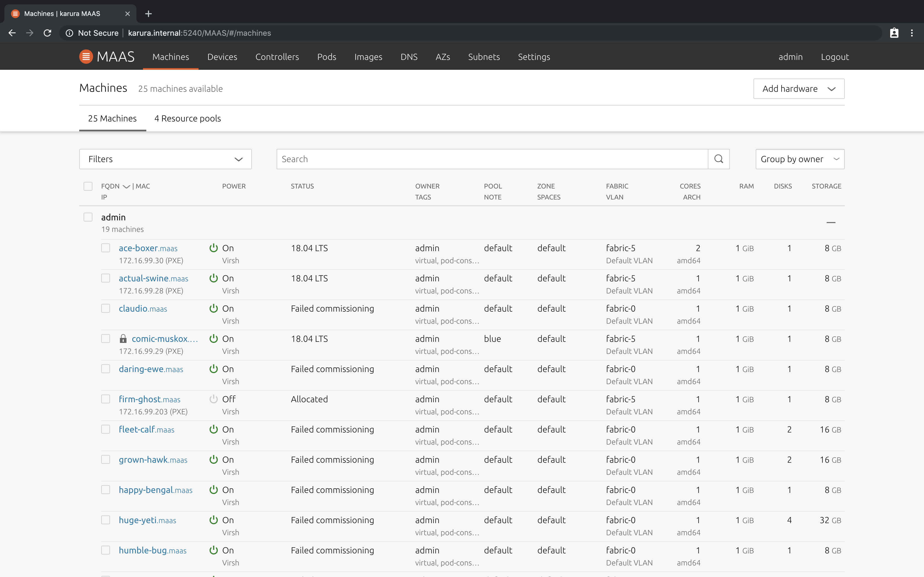Click firm-ghost's grey power off icon
This screenshot has height=577, width=924.
213,399
